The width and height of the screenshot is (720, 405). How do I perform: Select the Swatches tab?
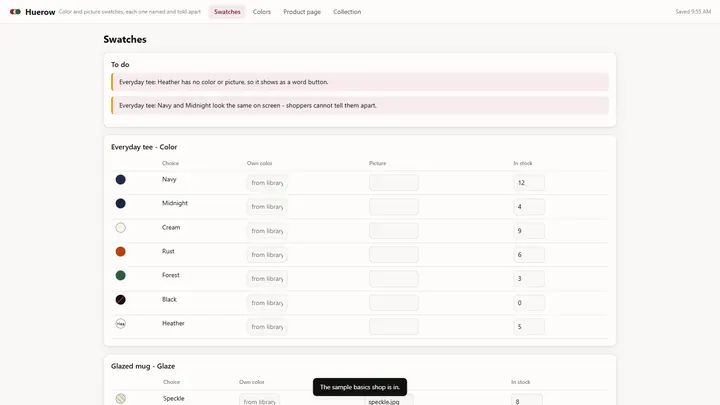tap(227, 12)
